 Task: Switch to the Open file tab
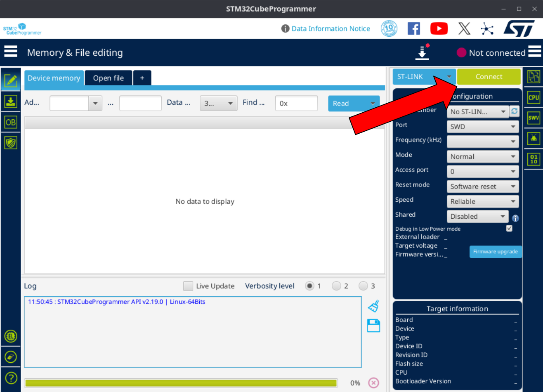[109, 78]
